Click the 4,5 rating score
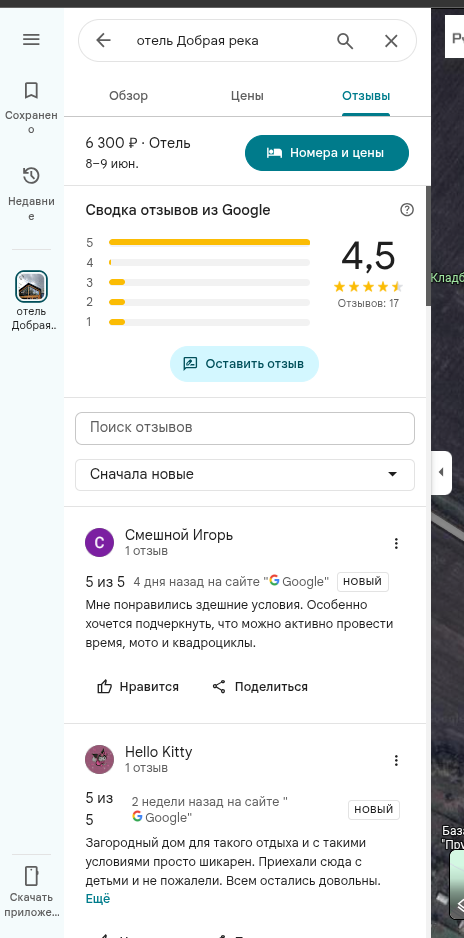The image size is (464, 938). coord(368,256)
